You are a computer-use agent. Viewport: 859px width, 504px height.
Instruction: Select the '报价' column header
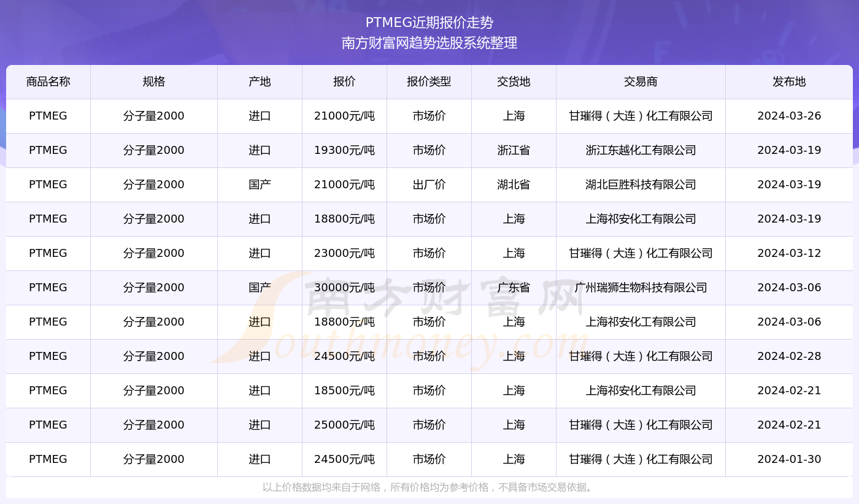click(344, 82)
